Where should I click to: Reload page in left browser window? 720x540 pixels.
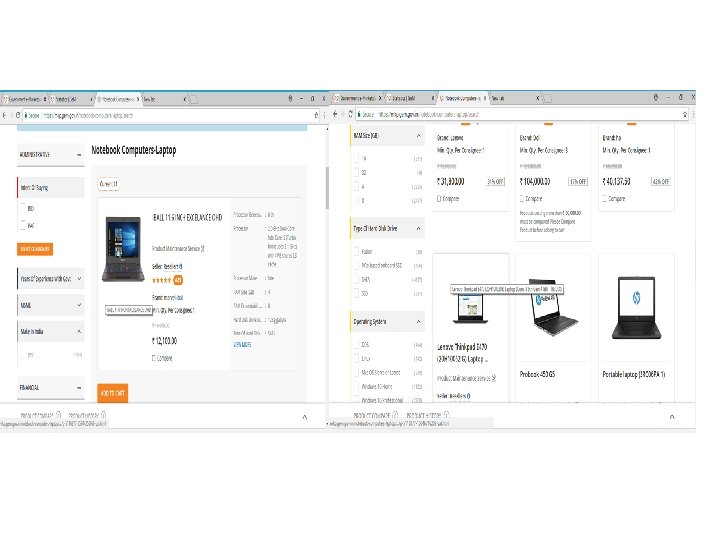coord(17,115)
